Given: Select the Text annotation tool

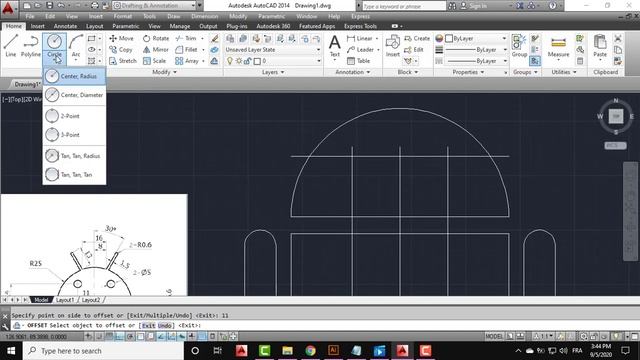Looking at the screenshot, I should click(335, 46).
